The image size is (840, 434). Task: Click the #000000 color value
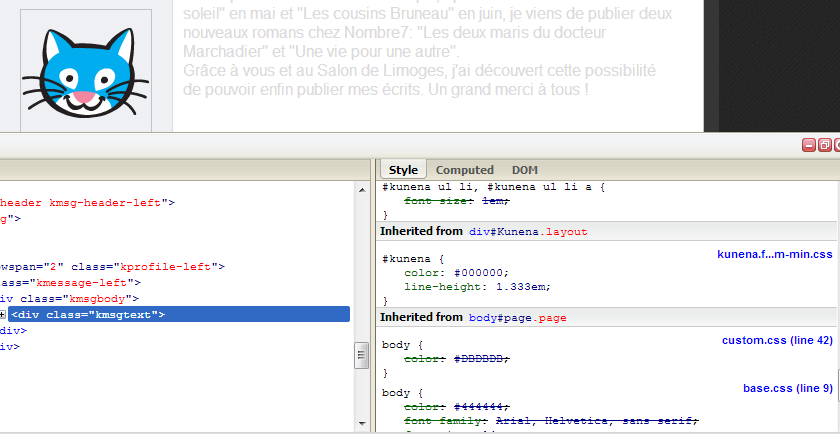482,272
